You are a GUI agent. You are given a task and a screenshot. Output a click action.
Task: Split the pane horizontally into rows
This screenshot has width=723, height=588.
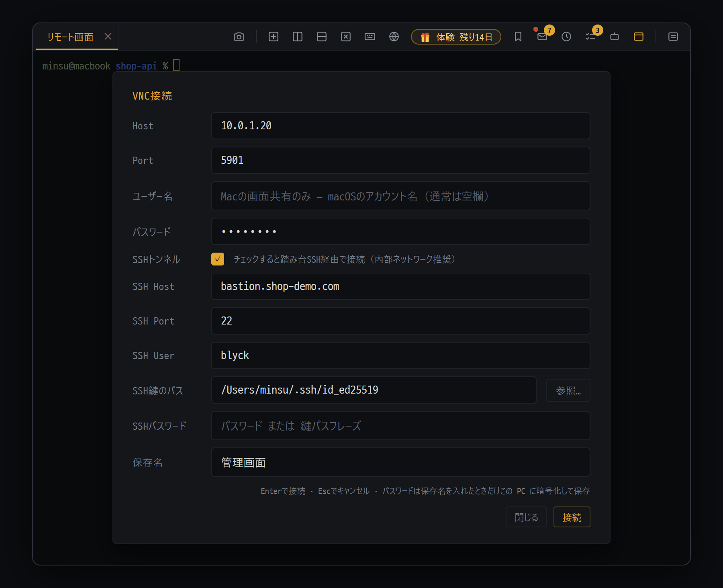point(322,37)
